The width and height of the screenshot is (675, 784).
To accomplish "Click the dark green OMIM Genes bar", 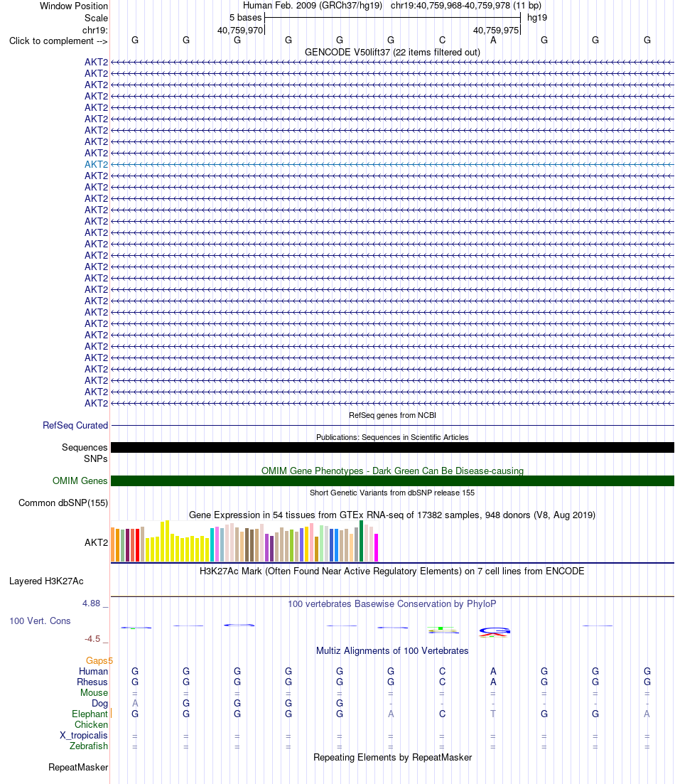I will coord(392,481).
